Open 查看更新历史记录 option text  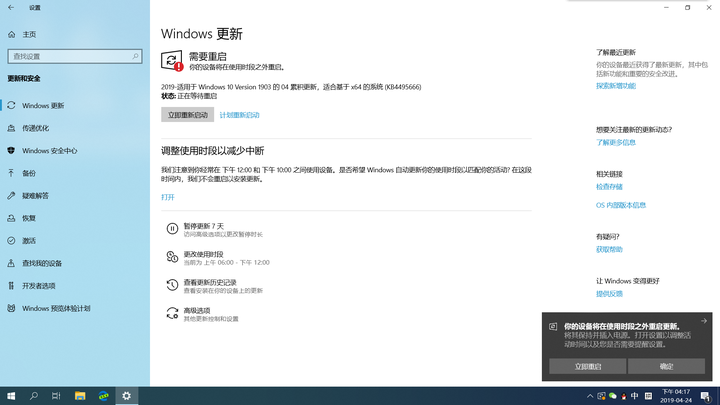tap(210, 282)
